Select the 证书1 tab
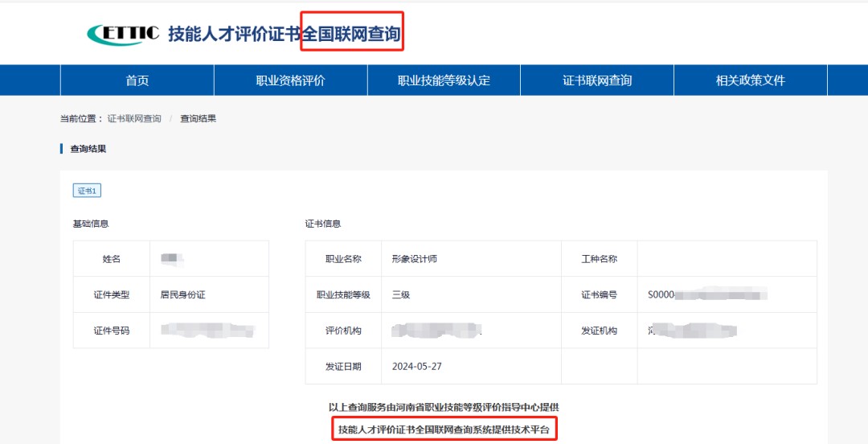The image size is (868, 444). pyautogui.click(x=87, y=191)
